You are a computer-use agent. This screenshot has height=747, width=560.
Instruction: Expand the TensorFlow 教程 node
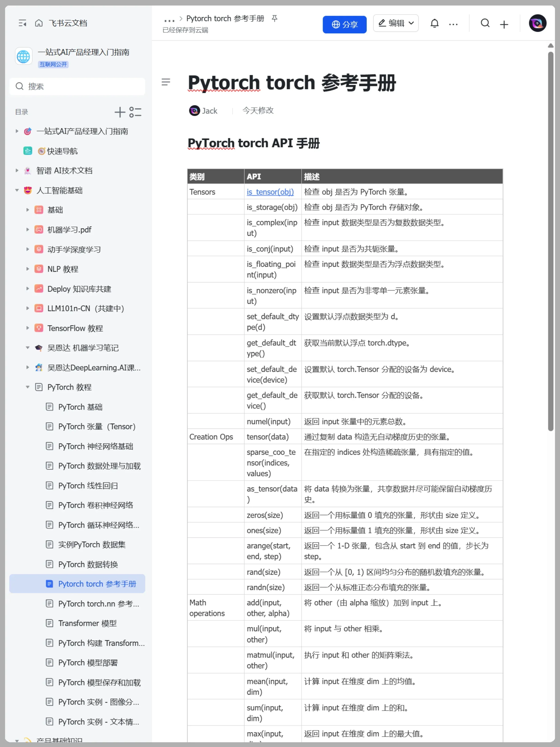click(x=28, y=328)
